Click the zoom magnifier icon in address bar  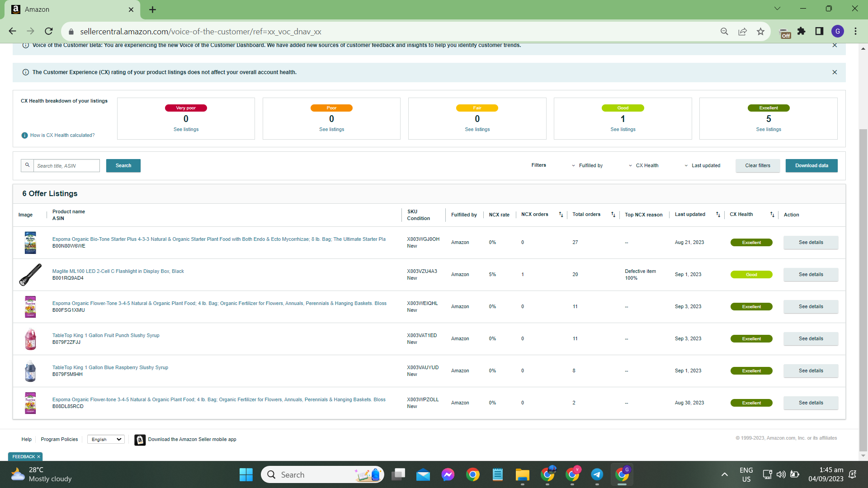tap(724, 31)
